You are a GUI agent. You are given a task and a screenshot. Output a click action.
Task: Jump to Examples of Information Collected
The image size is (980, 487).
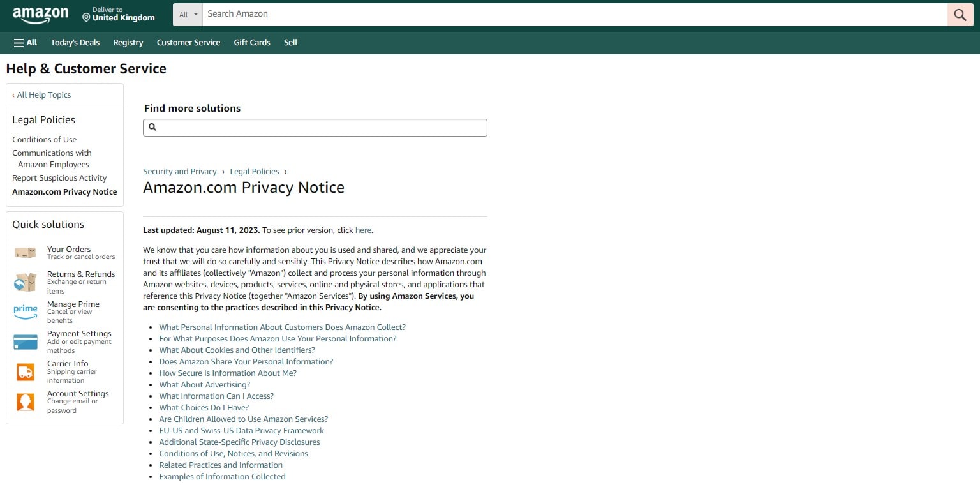point(222,477)
